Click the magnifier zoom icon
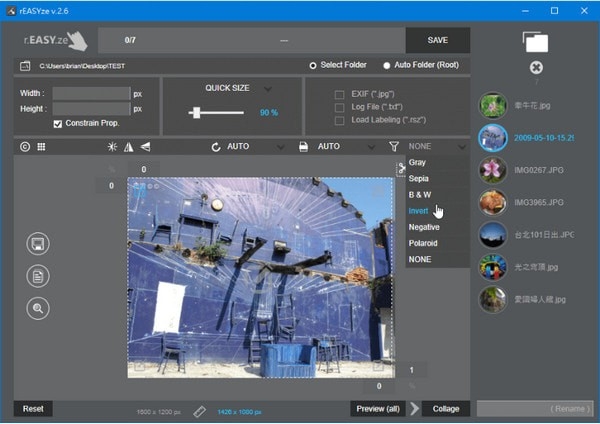The image size is (600, 424). coord(39,308)
